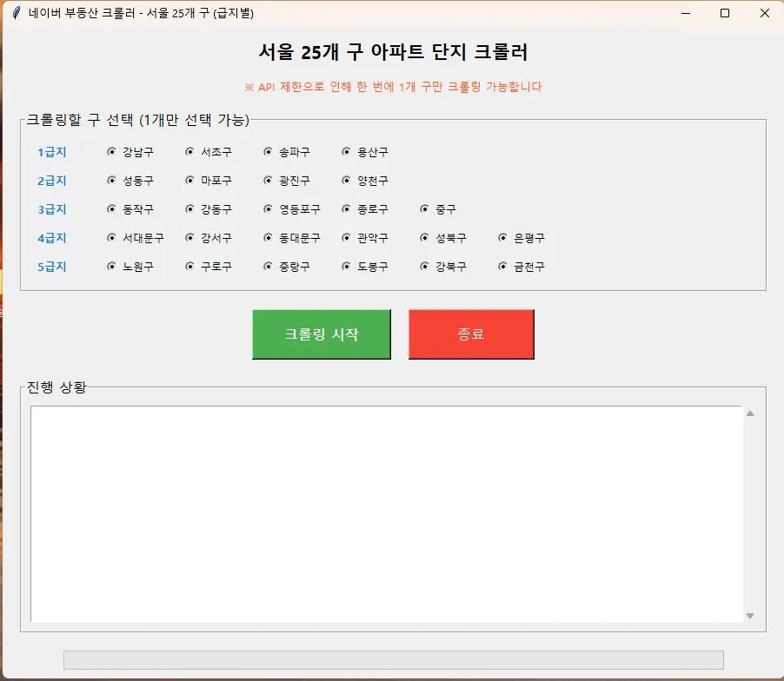Click the up arrow of the log scrollbar
The image size is (784, 681).
(x=748, y=413)
